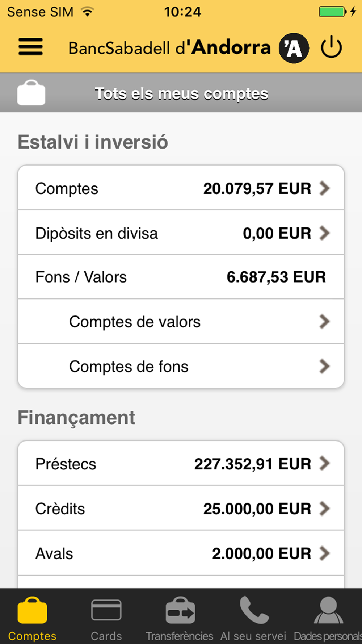Open Comptes de valors chevron
This screenshot has height=644, width=362.
point(324,322)
